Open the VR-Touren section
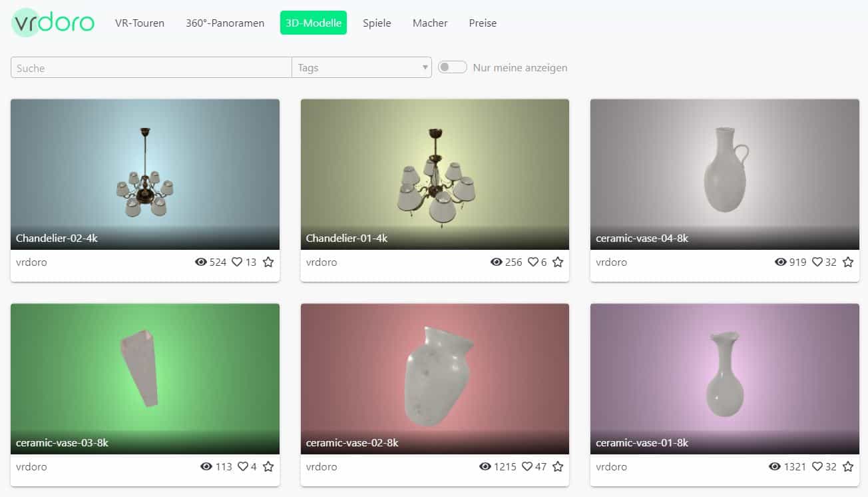Viewport: 868px width, 497px height. point(140,23)
